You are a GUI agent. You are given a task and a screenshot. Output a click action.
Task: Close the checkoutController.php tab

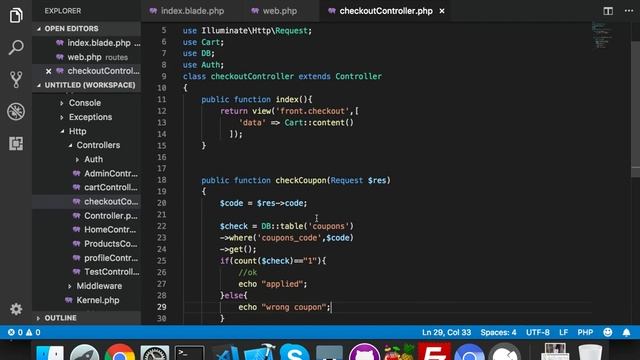point(442,11)
